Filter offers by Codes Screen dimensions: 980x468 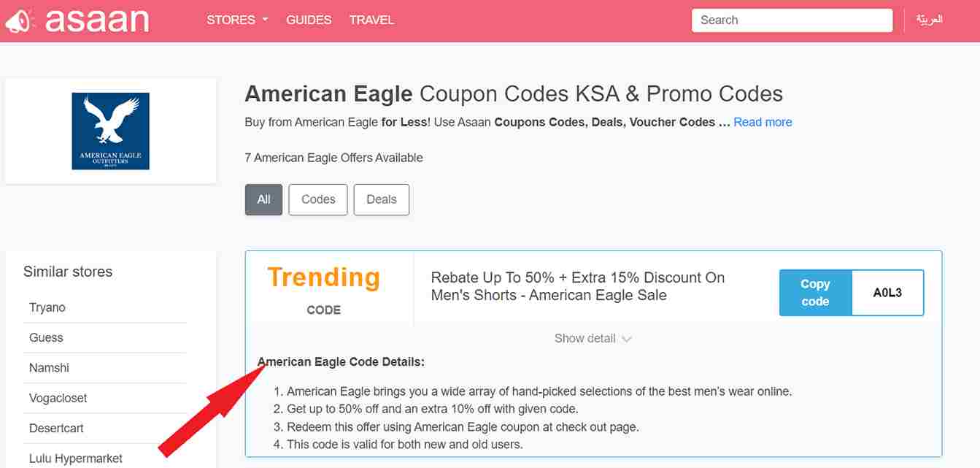pos(318,199)
